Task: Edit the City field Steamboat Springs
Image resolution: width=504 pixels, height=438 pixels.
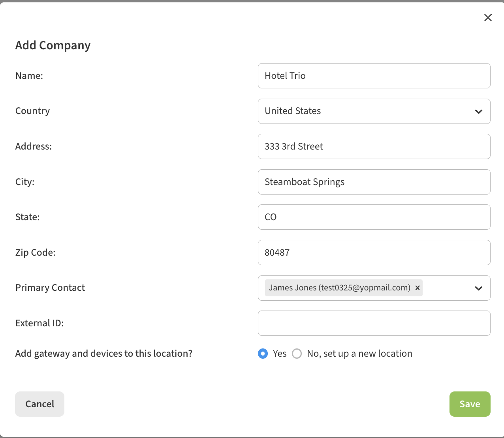Action: coord(374,182)
